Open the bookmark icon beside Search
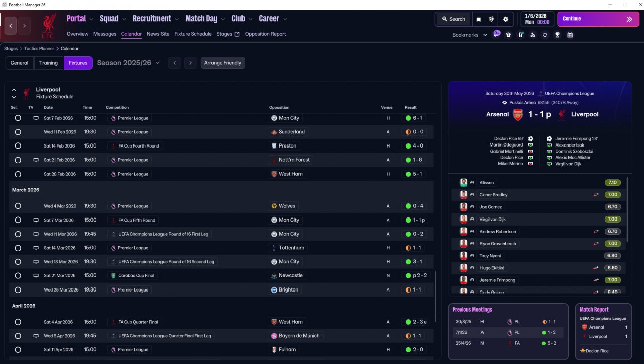 point(479,19)
